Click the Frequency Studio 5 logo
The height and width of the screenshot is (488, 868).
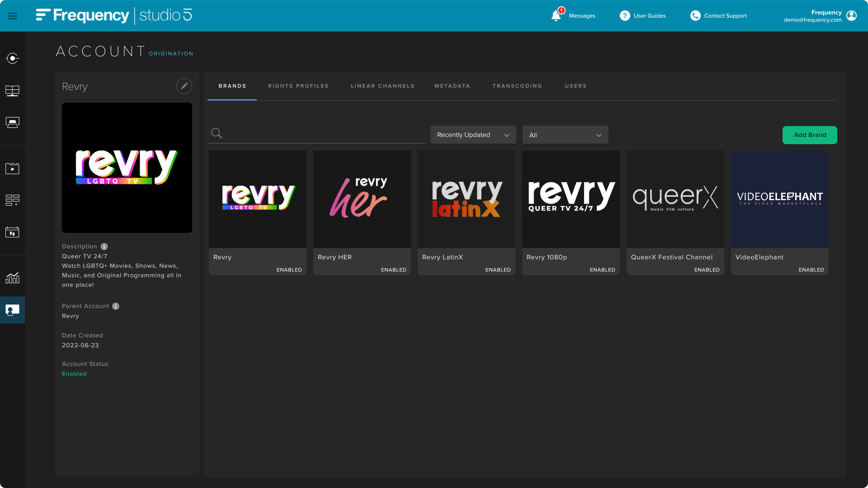click(x=114, y=15)
